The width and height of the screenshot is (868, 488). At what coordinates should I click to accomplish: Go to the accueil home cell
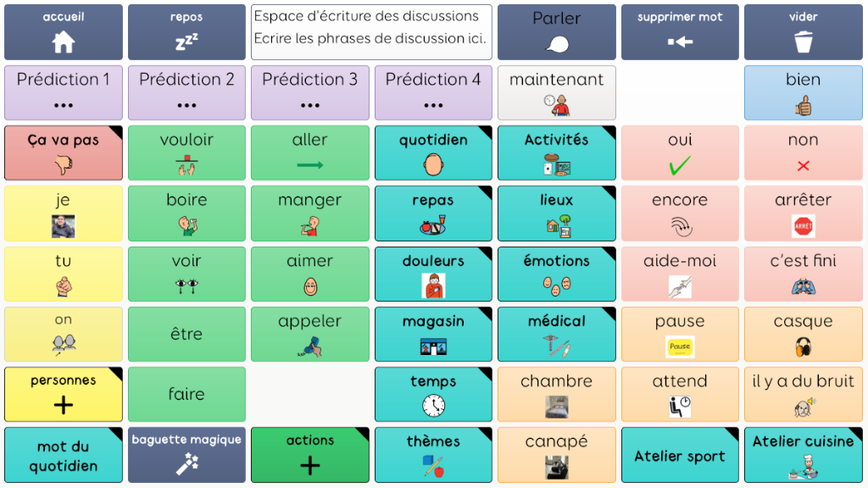tap(64, 32)
